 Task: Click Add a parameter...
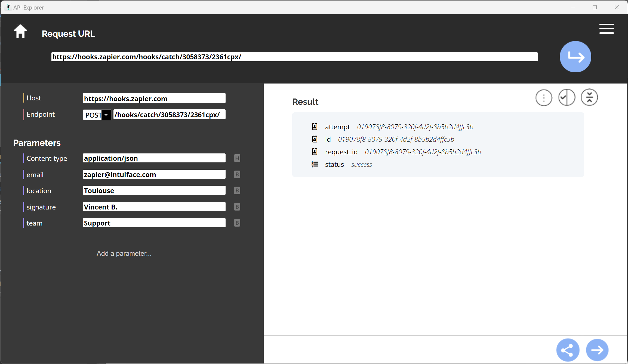pos(124,253)
